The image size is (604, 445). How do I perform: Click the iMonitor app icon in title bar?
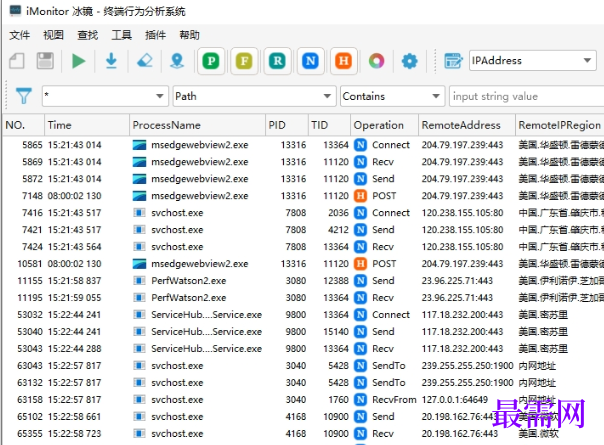tap(15, 11)
